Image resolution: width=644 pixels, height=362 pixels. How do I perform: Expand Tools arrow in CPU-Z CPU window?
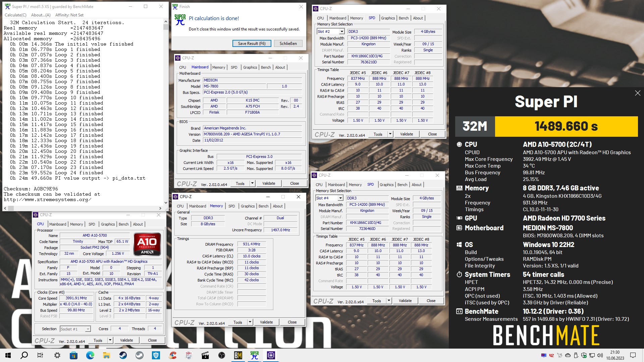point(110,340)
